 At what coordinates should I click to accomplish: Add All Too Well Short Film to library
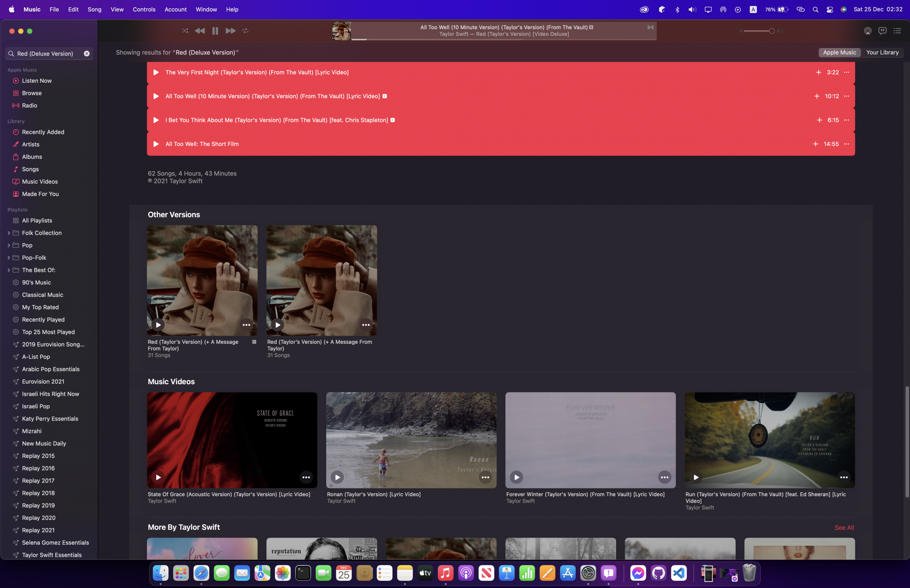[x=815, y=144]
